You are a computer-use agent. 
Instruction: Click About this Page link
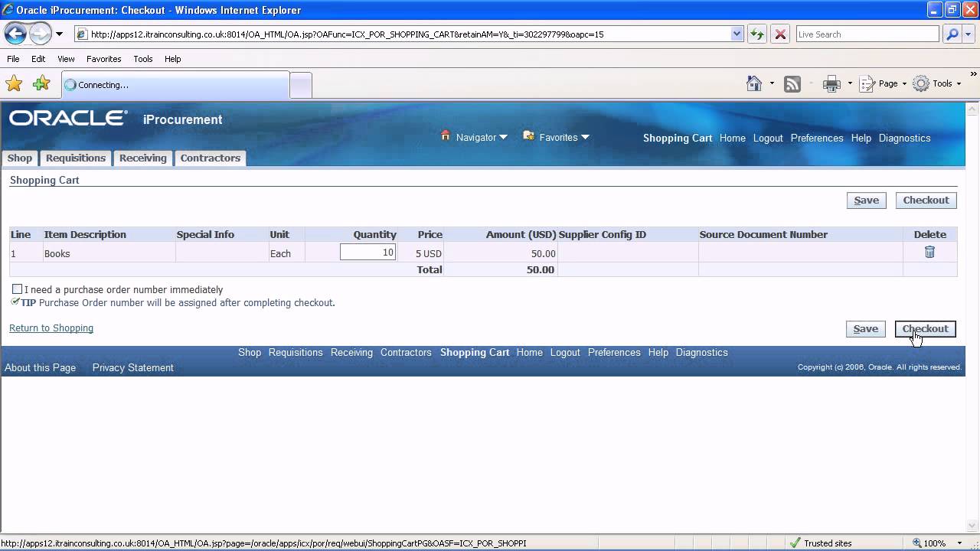[41, 367]
